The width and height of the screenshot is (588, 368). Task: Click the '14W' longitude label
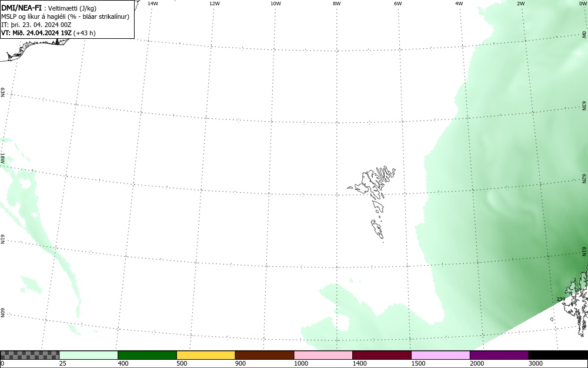tap(153, 4)
